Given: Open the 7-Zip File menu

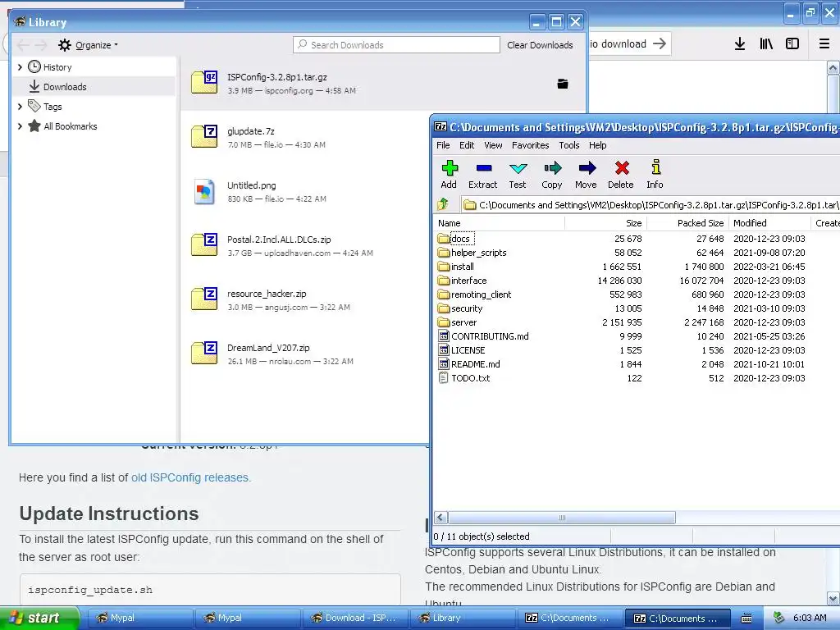Looking at the screenshot, I should coord(443,145).
